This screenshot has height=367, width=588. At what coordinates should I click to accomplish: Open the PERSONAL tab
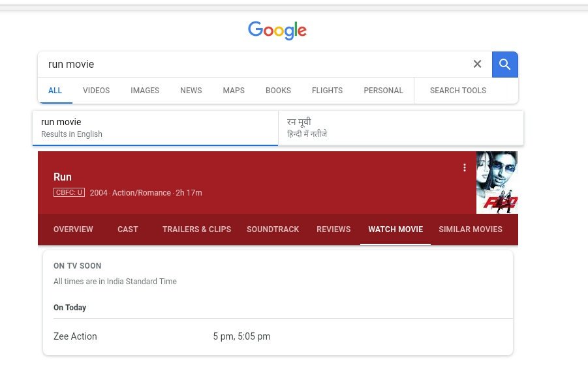(x=383, y=91)
